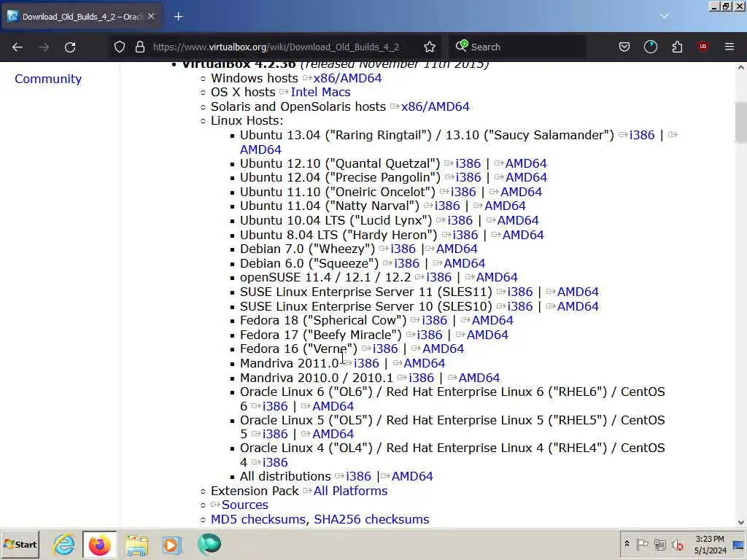Click the forward navigation arrow
747x560 pixels.
[x=44, y=47]
